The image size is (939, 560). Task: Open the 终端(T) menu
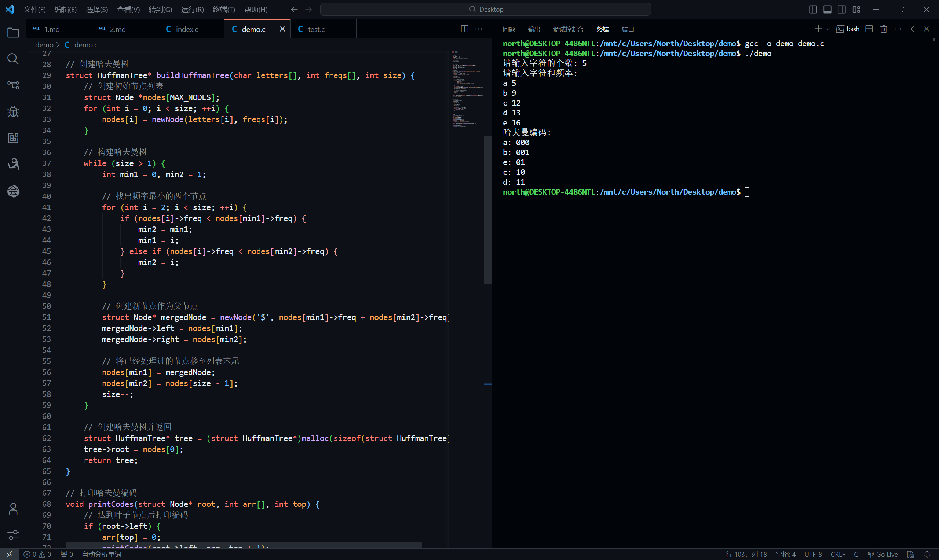tap(223, 10)
